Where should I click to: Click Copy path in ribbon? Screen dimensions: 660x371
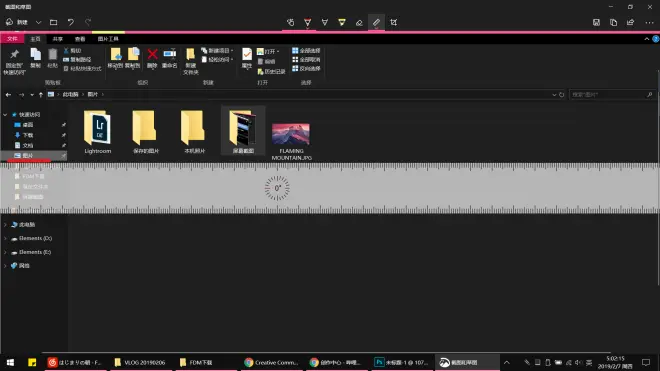coord(77,59)
